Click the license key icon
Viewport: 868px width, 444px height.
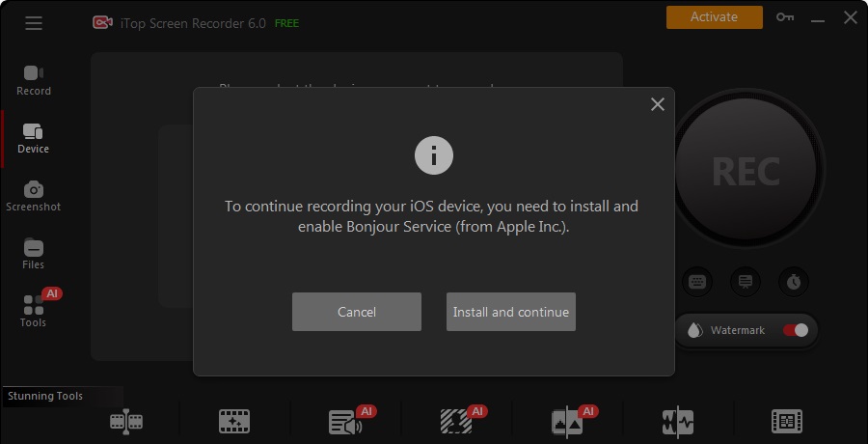click(784, 17)
